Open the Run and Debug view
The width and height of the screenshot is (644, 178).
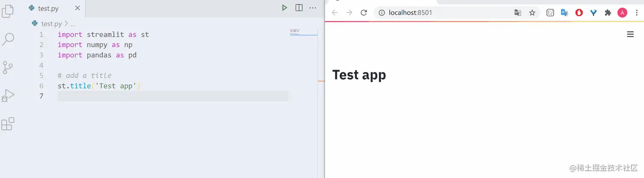8,96
